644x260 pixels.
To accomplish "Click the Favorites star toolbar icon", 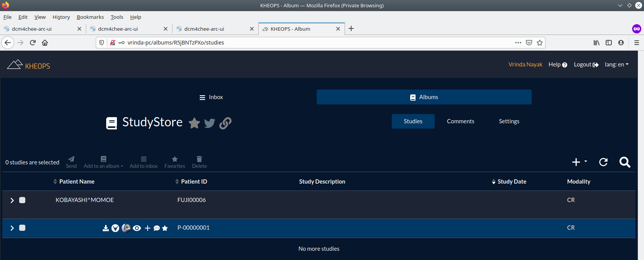I will coord(175,159).
